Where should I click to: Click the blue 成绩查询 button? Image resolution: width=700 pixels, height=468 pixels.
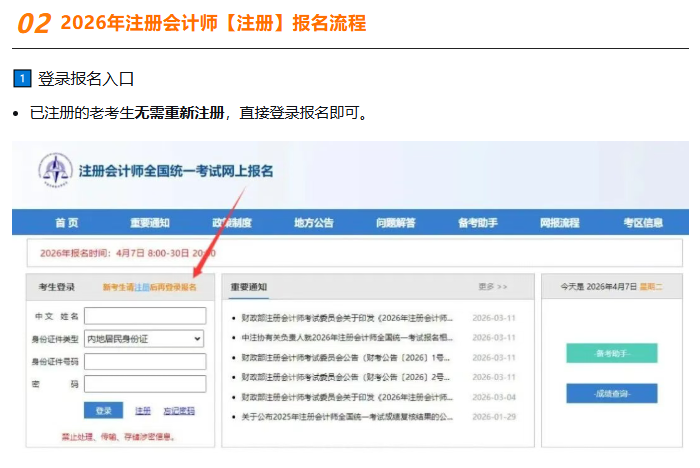[611, 394]
